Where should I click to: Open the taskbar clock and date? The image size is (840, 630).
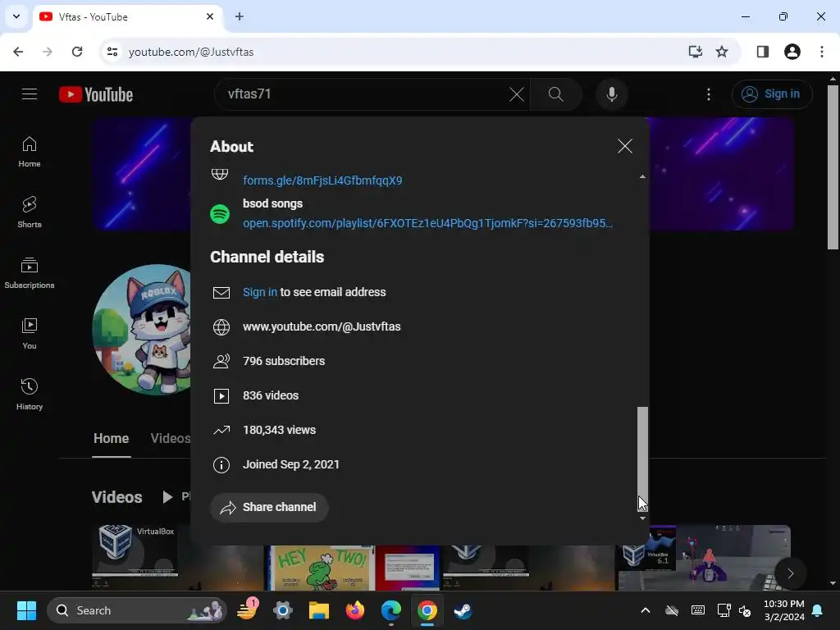click(x=783, y=610)
